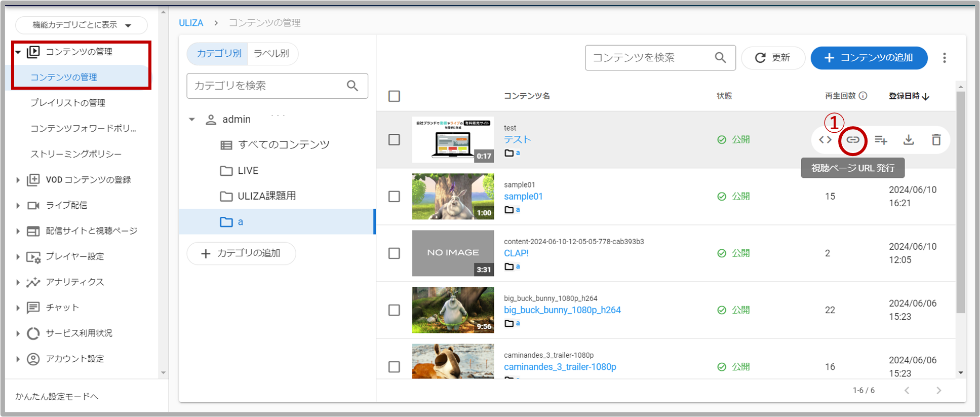Viewport: 980px width, 417px height.
Task: Check the box for the CLAP! row
Action: [x=394, y=253]
